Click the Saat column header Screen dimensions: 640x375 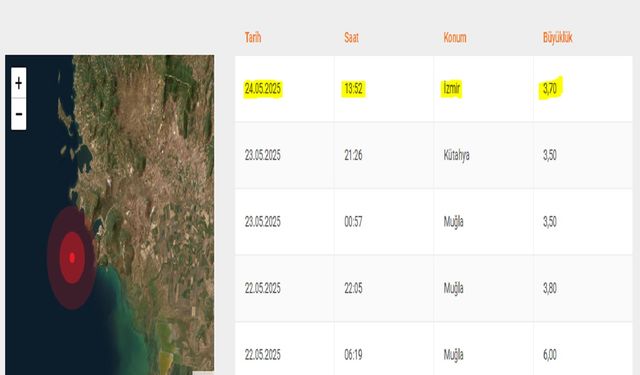pos(351,38)
